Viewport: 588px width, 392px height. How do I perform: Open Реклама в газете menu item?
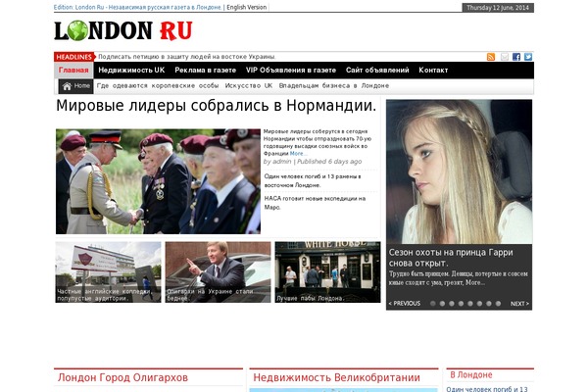(x=205, y=71)
